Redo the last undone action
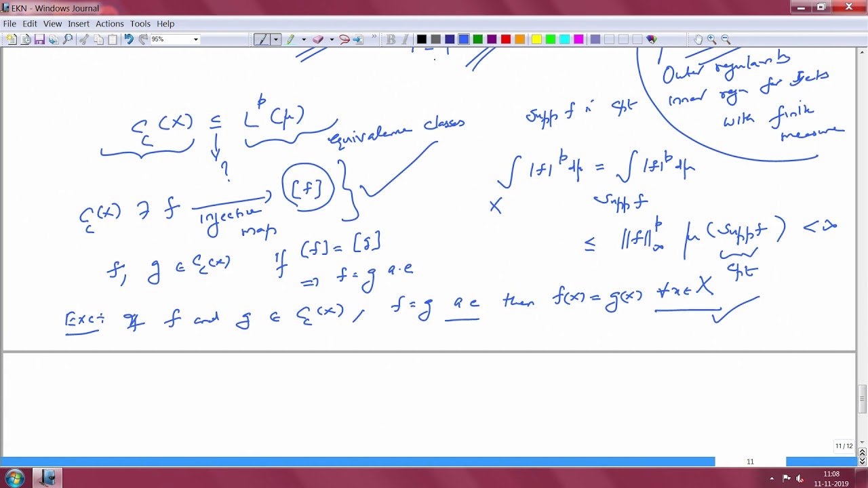 coord(143,39)
